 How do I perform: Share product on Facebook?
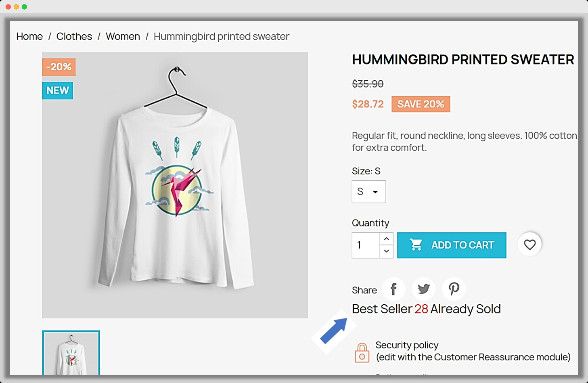[393, 289]
